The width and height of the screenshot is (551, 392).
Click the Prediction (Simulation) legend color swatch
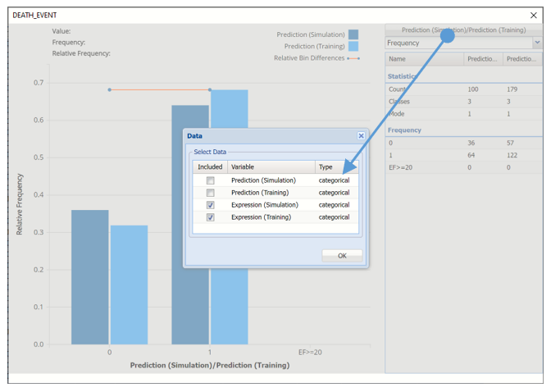[353, 34]
